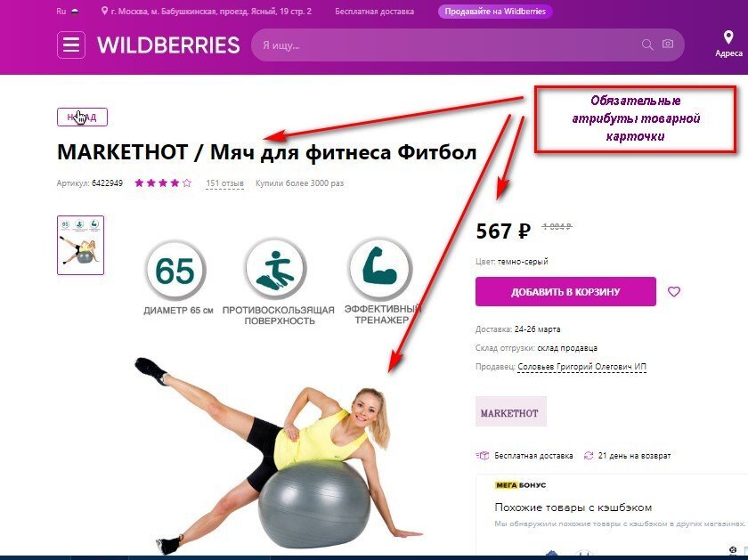Select the product thumbnail image
Image resolution: width=748 pixels, height=560 pixels.
coord(81,245)
